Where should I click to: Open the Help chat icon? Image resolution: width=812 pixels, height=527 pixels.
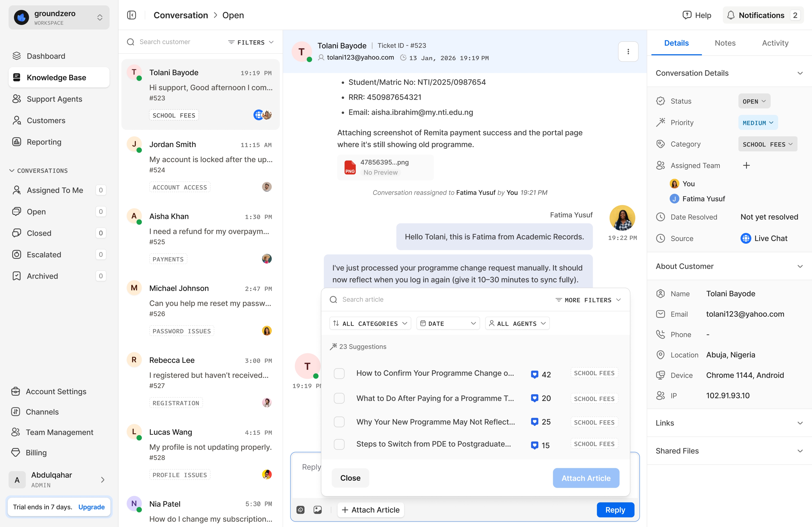686,15
